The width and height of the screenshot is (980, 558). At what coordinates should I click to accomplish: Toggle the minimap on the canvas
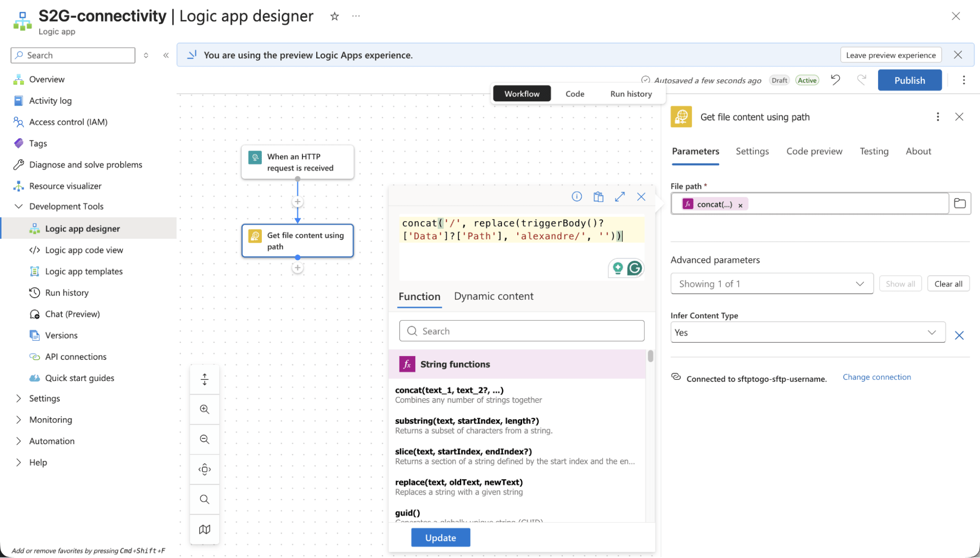[204, 530]
